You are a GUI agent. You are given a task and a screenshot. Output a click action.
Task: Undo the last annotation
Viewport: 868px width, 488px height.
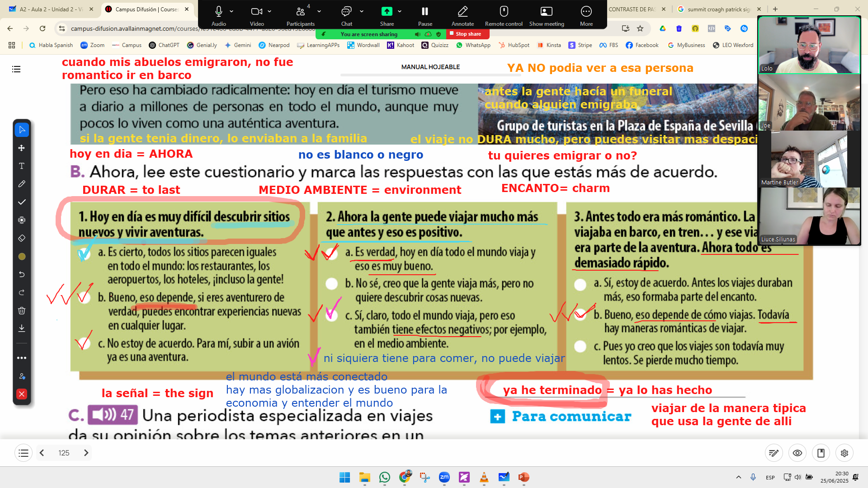click(22, 274)
